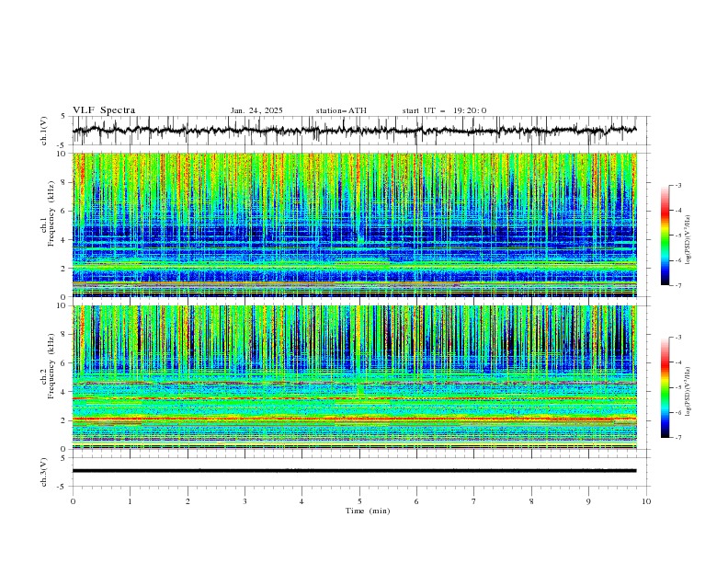Screen dimensions: 728x563
Task: Click inside the ch.1 spectrogram panel
Action: point(354,224)
